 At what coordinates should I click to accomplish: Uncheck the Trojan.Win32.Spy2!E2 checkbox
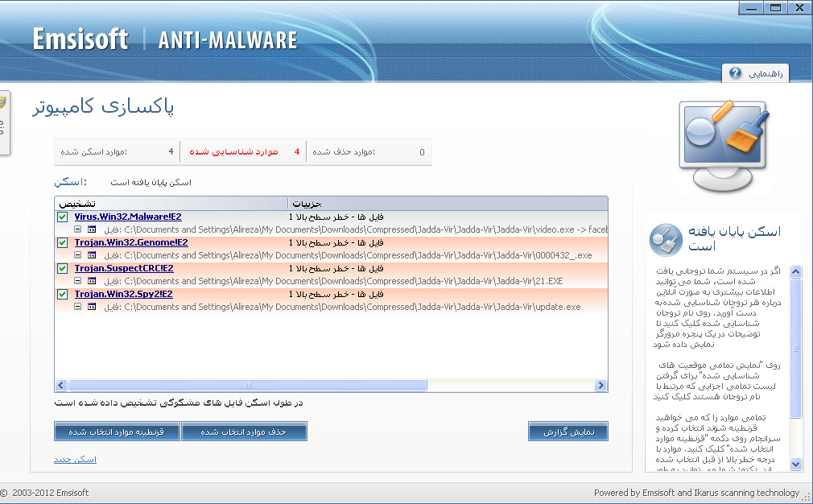coord(63,294)
